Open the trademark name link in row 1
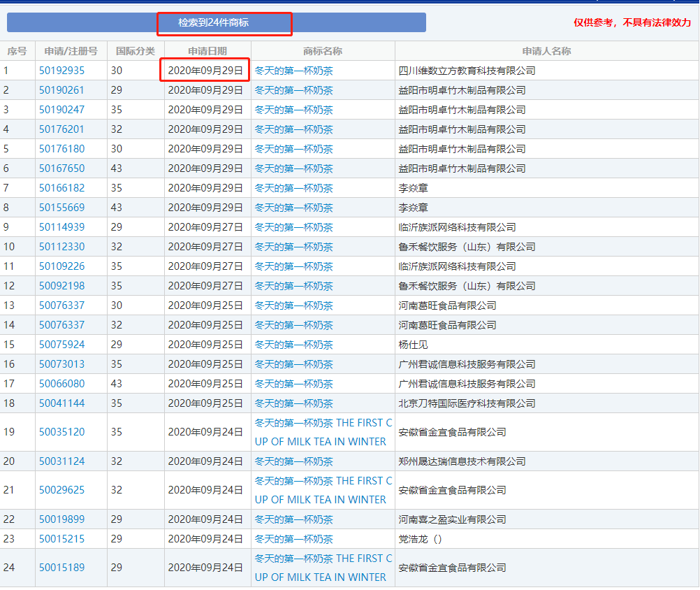 293,71
